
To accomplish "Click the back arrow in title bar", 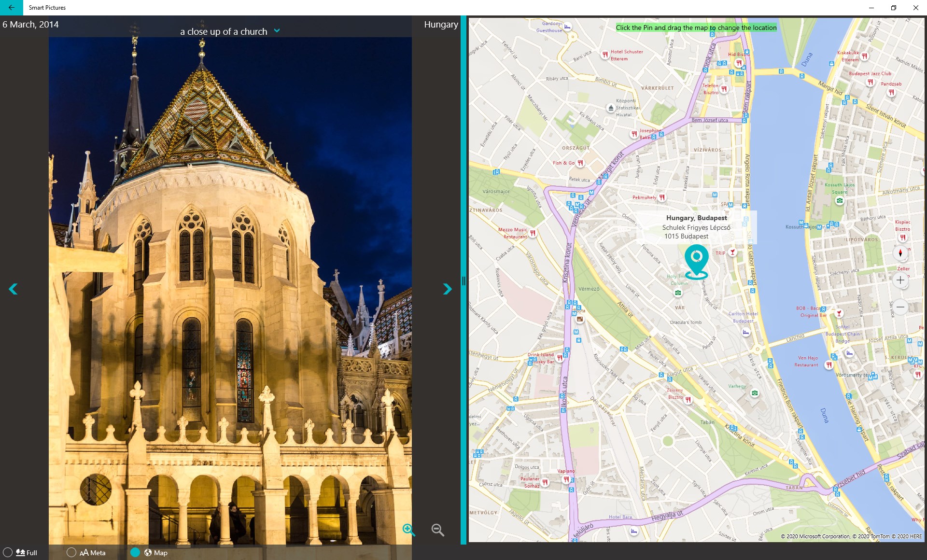I will tap(11, 8).
